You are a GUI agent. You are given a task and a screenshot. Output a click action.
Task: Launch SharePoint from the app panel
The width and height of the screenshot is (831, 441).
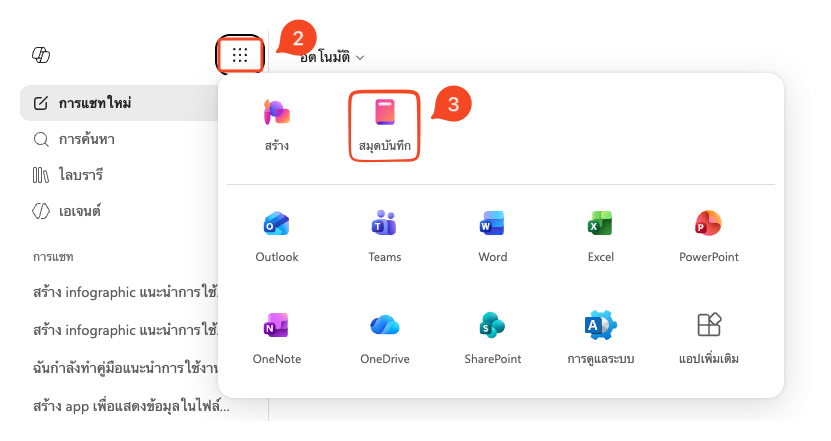493,338
